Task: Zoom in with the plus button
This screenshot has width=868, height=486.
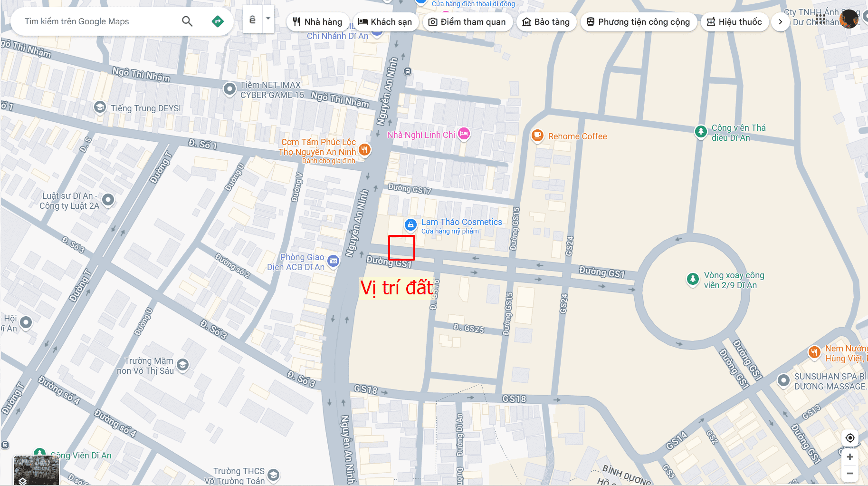Action: click(850, 457)
